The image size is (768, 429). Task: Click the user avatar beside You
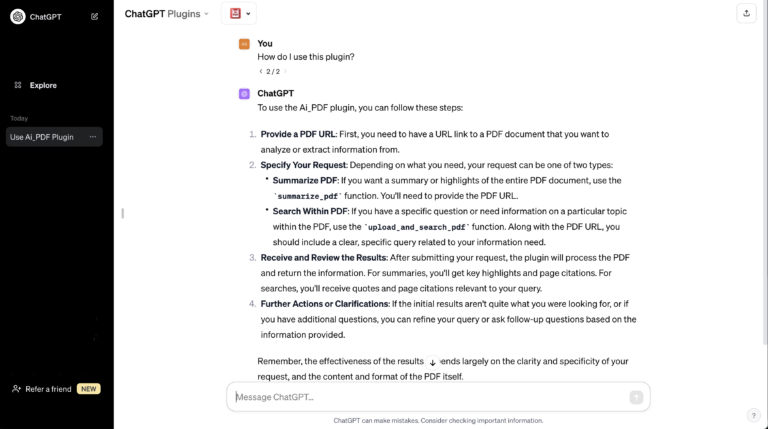point(244,44)
